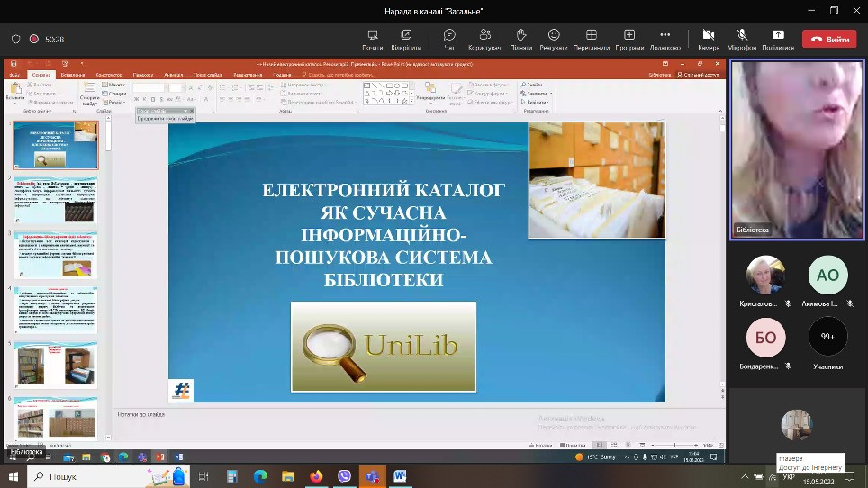Expand the 99+ participants overflow bubble
Screen dimensions: 868x488
click(x=827, y=337)
